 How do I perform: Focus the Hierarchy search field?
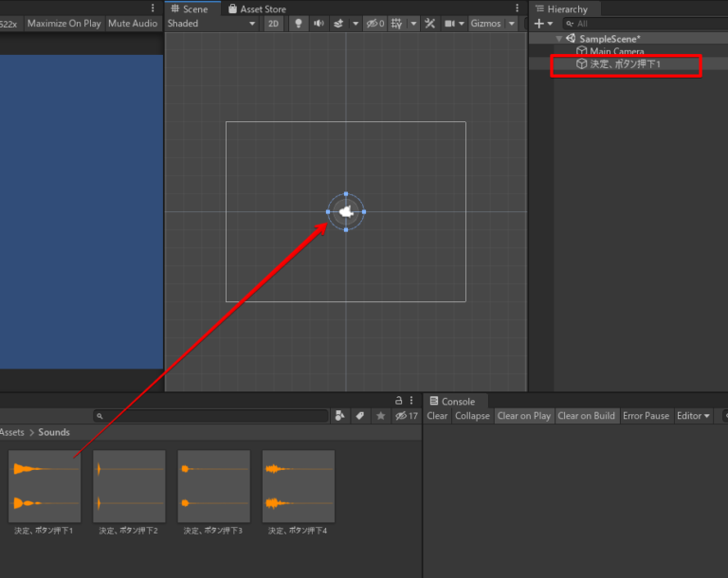click(646, 23)
